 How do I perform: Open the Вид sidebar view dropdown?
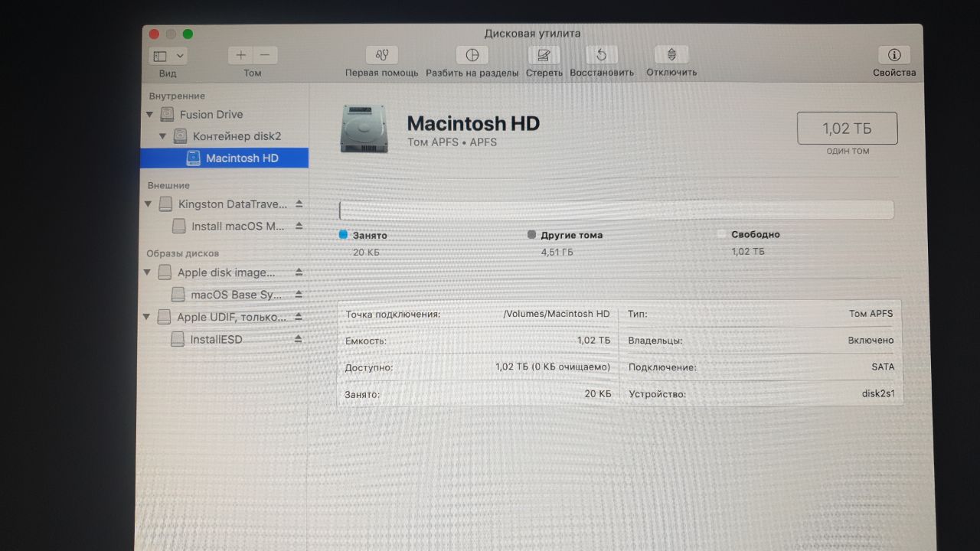click(x=168, y=56)
